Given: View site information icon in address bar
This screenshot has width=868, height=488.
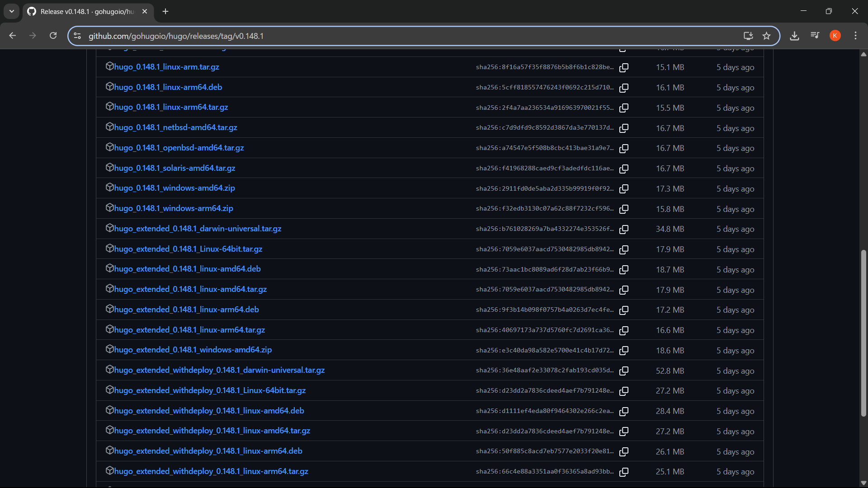Looking at the screenshot, I should [x=77, y=36].
